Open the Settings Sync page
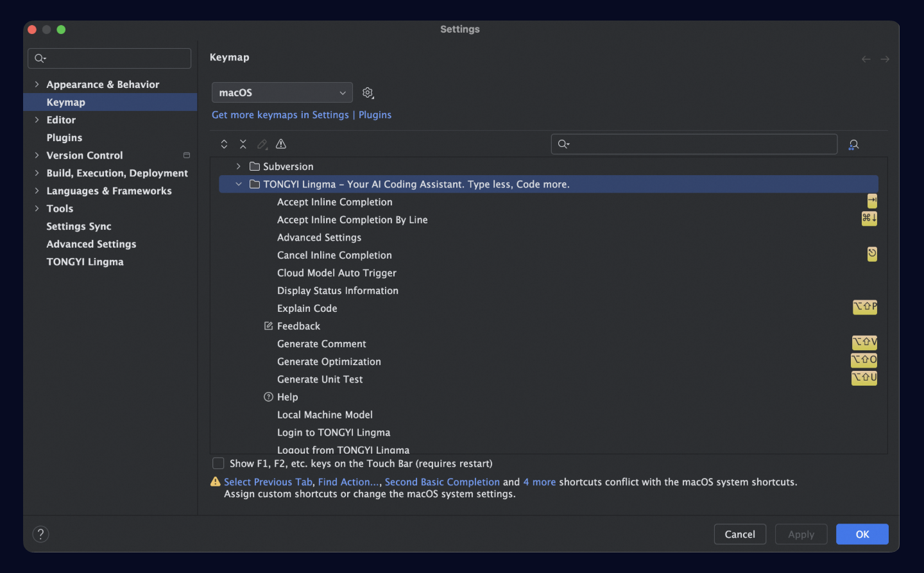Image resolution: width=924 pixels, height=573 pixels. click(x=79, y=227)
